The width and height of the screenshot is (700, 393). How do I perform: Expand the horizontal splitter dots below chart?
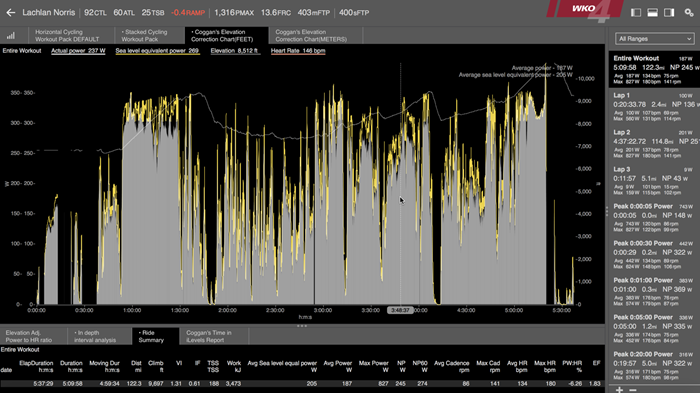(302, 326)
